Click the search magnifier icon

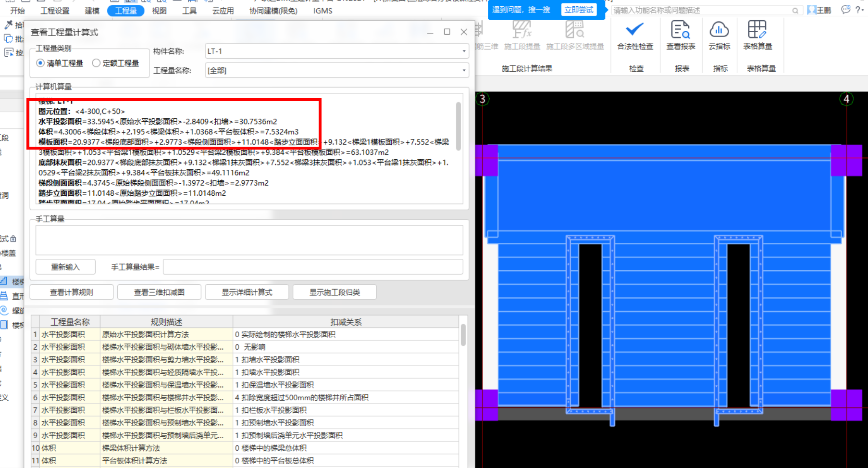click(x=795, y=10)
